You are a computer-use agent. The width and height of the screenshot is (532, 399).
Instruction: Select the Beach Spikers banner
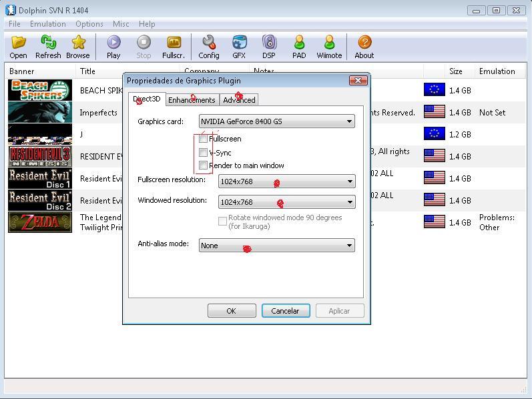40,90
